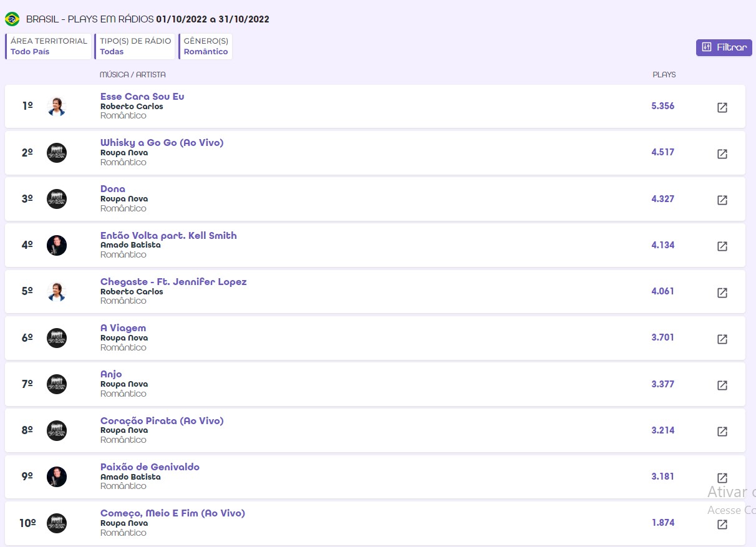756x547 pixels.
Task: Click plays value 5.356
Action: pos(663,106)
